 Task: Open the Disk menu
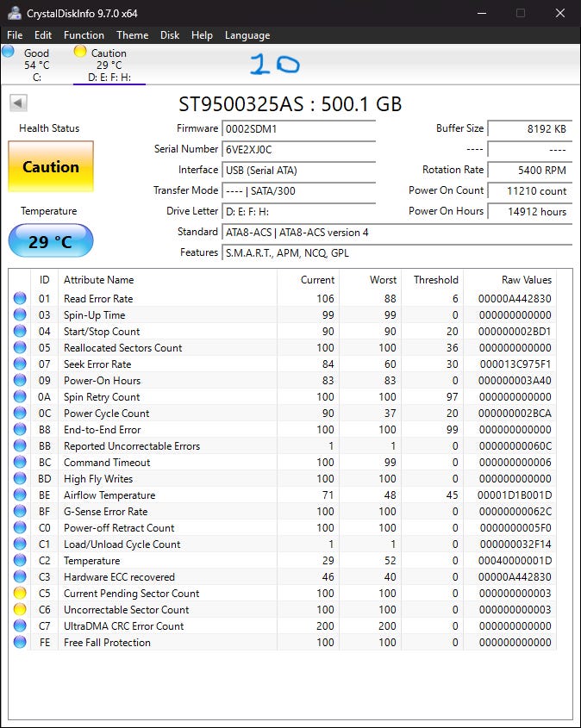point(170,35)
